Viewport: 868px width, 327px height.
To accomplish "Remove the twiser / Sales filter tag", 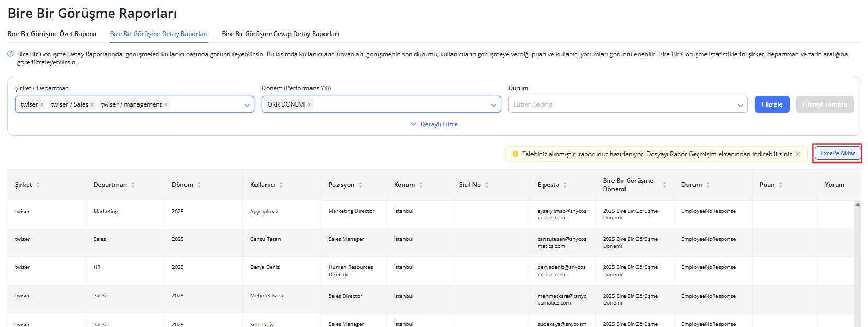I will [x=92, y=104].
